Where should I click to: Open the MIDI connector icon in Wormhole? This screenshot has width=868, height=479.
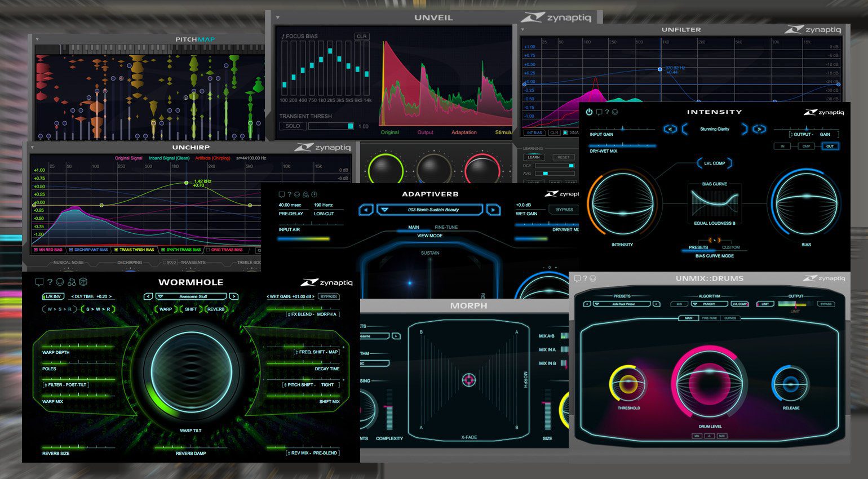pyautogui.click(x=60, y=282)
